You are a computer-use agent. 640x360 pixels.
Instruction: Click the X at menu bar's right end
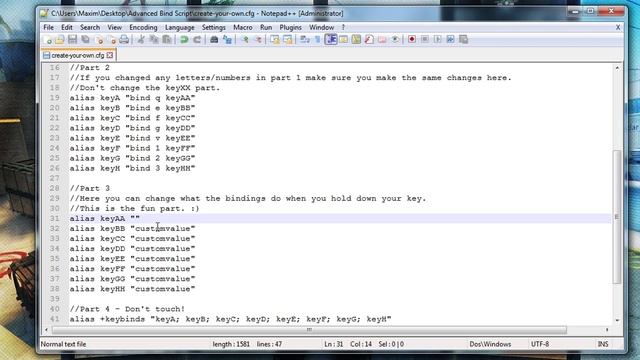pos(618,27)
